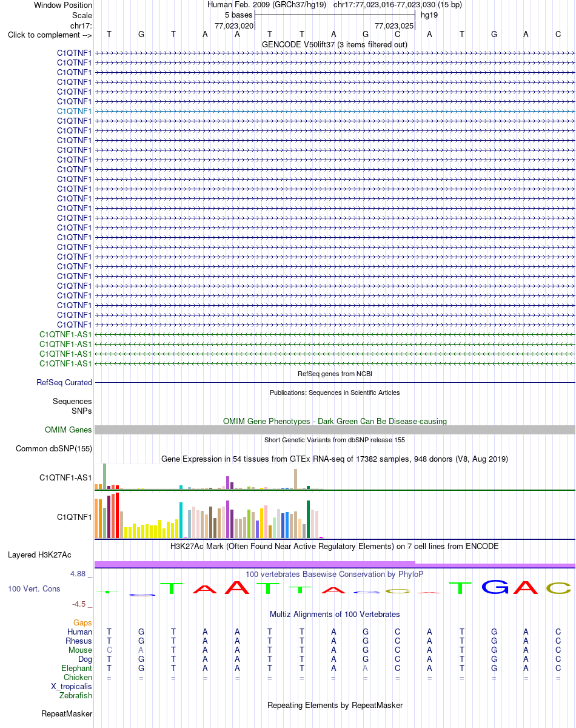The image size is (576, 728).
Task: Click the "Click to complement -->" label
Action: (x=50, y=35)
